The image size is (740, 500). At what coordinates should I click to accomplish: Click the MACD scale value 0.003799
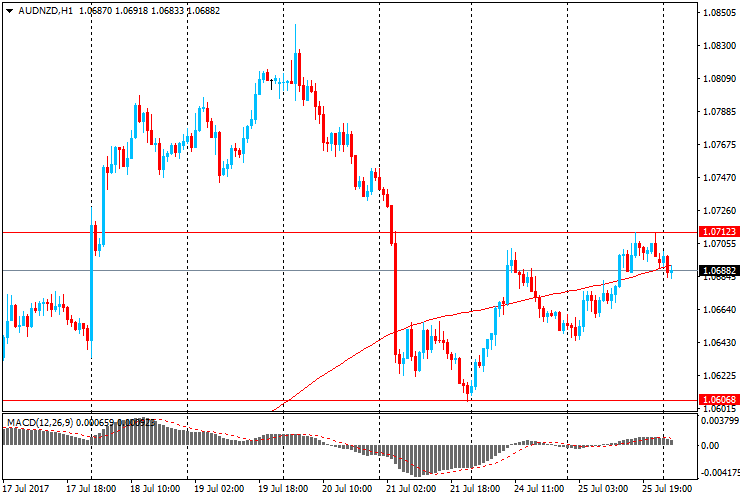tap(720, 420)
